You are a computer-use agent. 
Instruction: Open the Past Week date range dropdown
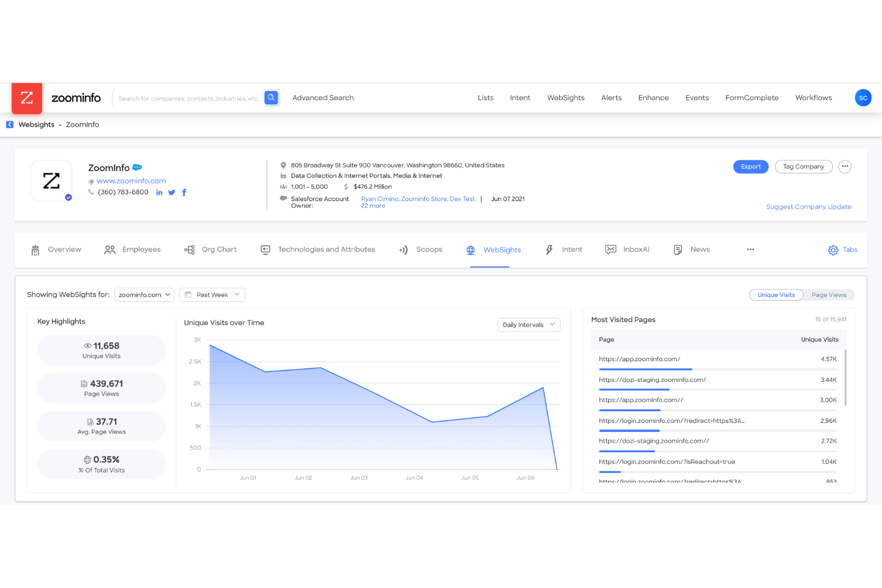click(212, 295)
